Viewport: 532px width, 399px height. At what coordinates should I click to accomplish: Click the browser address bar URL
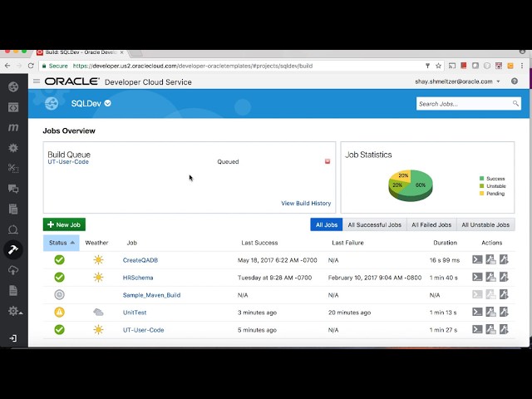click(x=193, y=66)
